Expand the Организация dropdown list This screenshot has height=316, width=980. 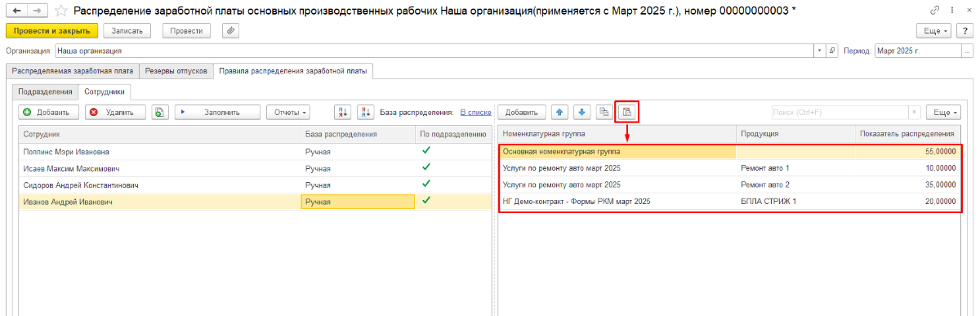[820, 51]
